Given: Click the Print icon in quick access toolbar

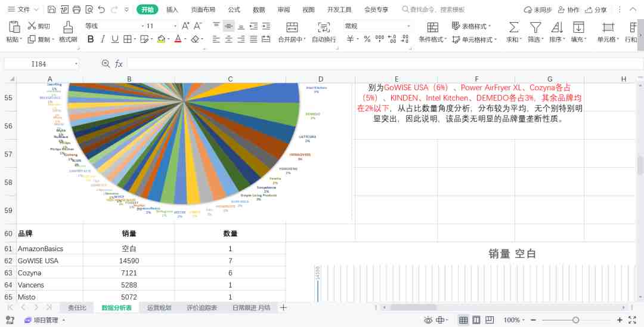Looking at the screenshot, I should coord(76,10).
